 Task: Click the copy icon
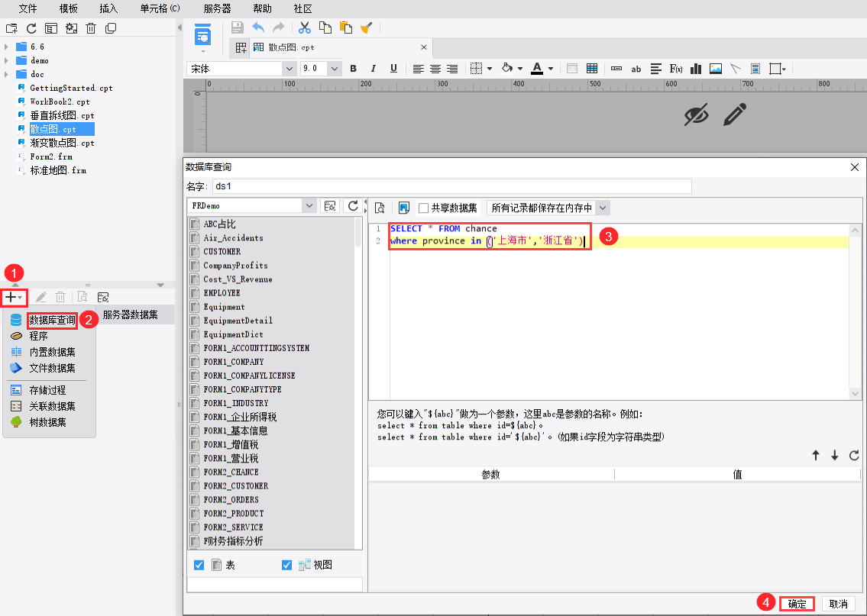[325, 27]
